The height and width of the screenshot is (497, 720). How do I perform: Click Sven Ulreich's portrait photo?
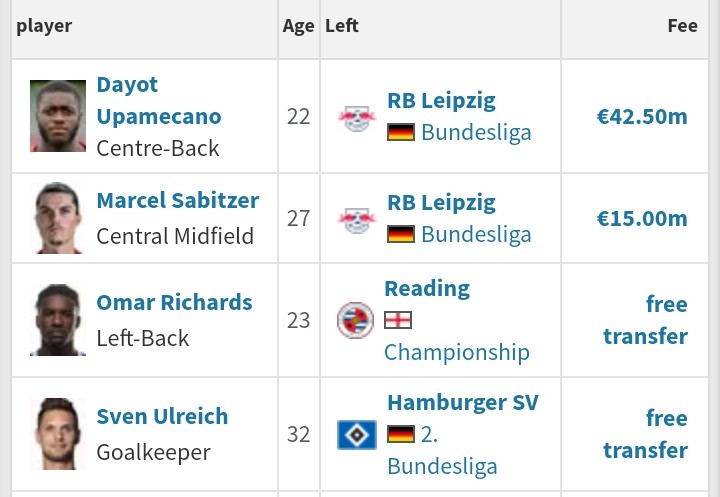point(58,434)
